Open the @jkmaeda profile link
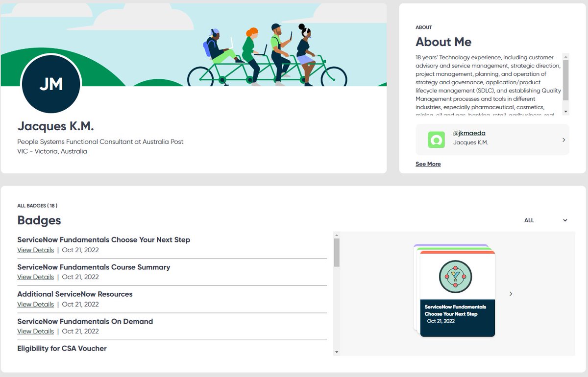Screen dimensions: 588x377 point(469,133)
